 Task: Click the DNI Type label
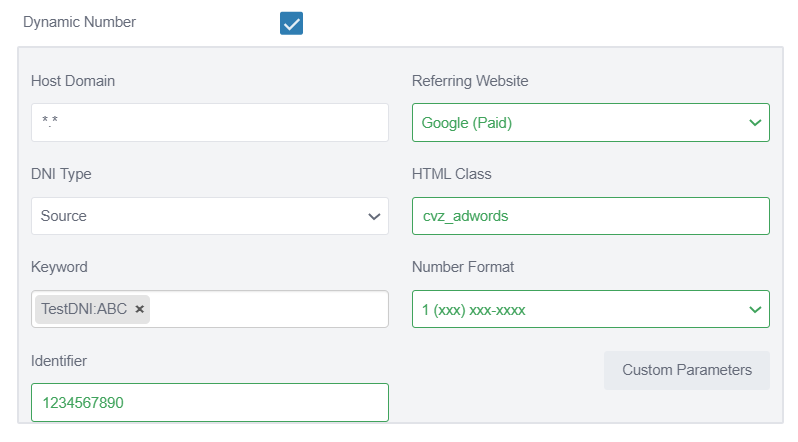click(x=61, y=174)
